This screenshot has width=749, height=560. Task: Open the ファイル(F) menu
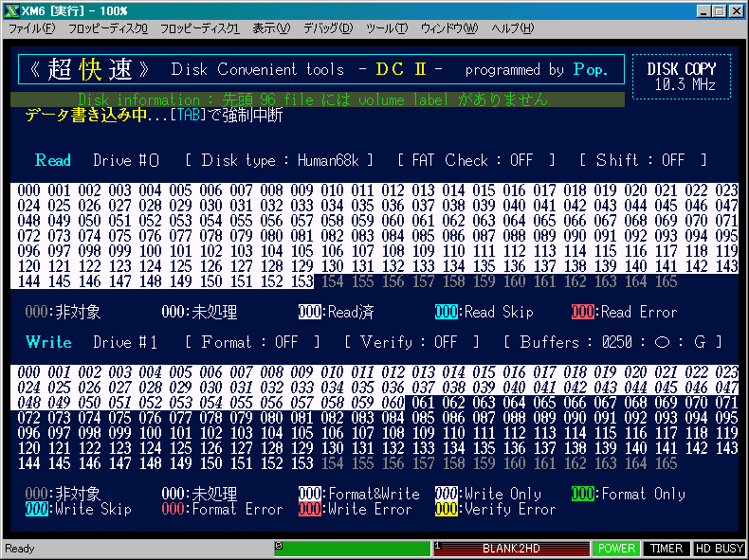pos(32,28)
